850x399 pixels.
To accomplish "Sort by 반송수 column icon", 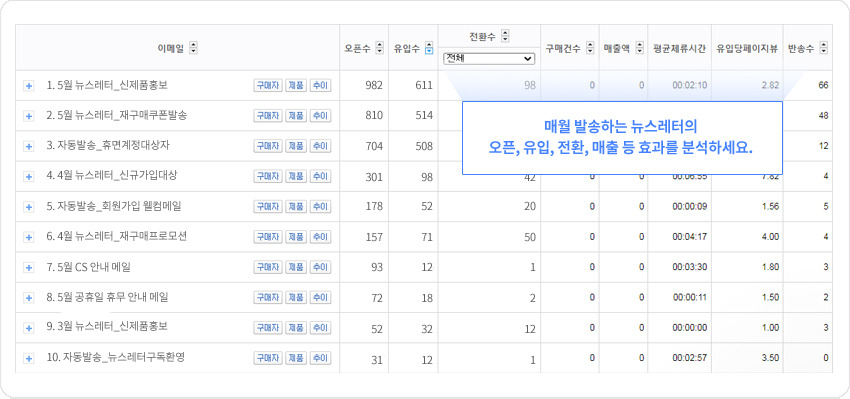I will point(823,48).
